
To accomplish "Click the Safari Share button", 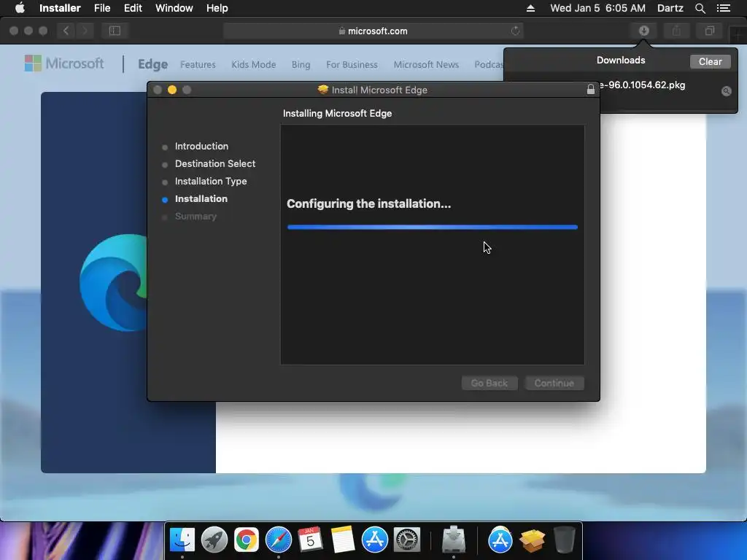I will 676,31.
